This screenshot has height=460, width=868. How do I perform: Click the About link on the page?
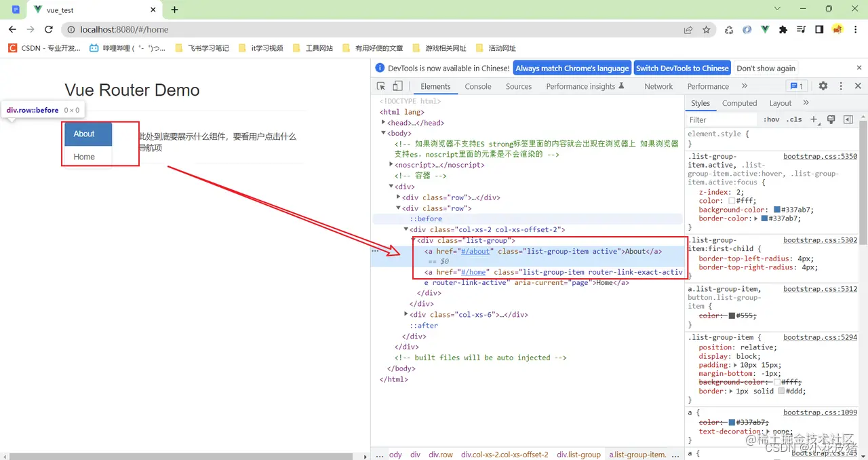click(x=88, y=134)
